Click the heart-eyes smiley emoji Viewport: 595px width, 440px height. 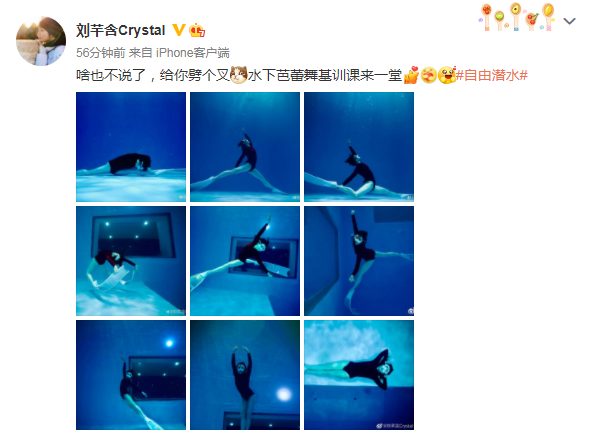pos(447,75)
